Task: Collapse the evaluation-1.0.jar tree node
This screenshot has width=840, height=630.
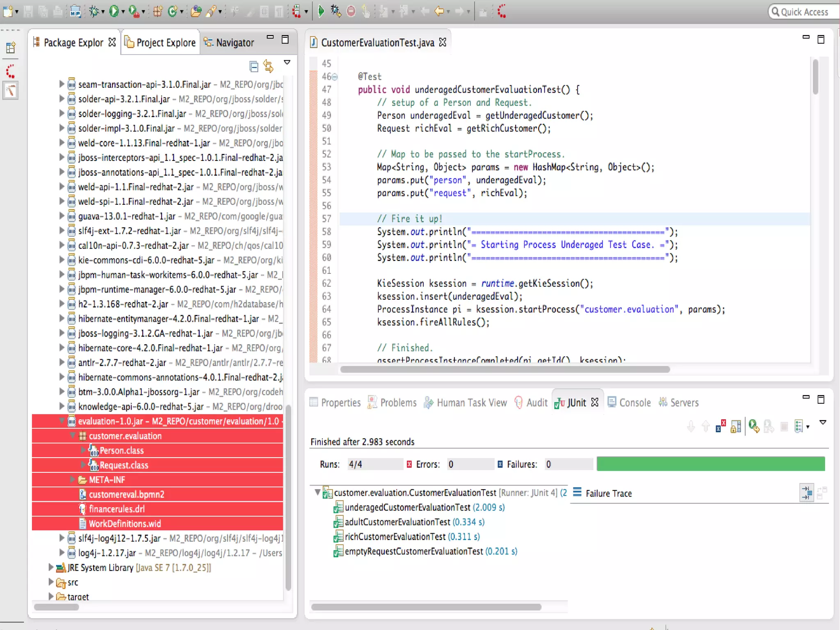Action: click(62, 421)
